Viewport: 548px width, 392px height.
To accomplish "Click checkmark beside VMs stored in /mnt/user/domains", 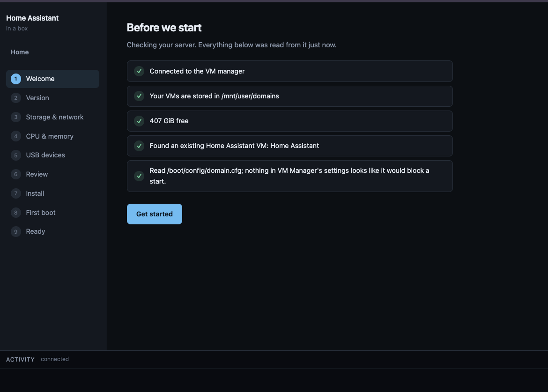I will tap(139, 96).
